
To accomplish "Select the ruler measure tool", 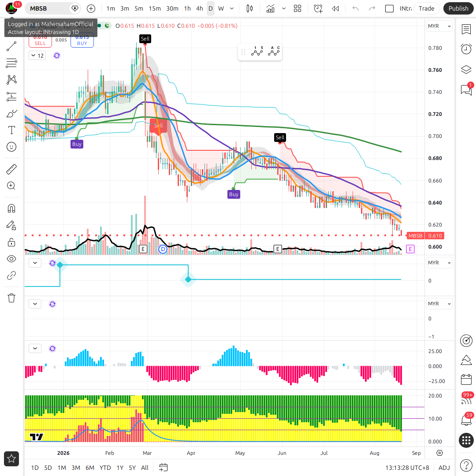I will point(11,169).
